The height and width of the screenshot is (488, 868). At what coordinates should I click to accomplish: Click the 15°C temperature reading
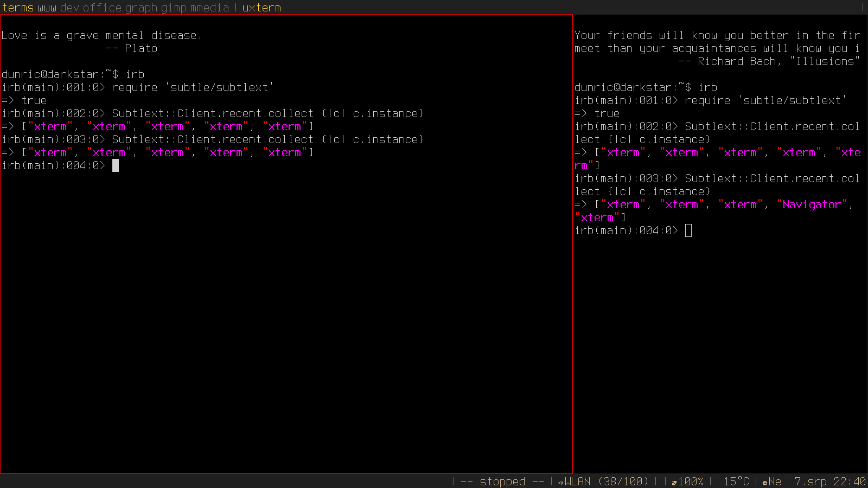click(x=736, y=481)
